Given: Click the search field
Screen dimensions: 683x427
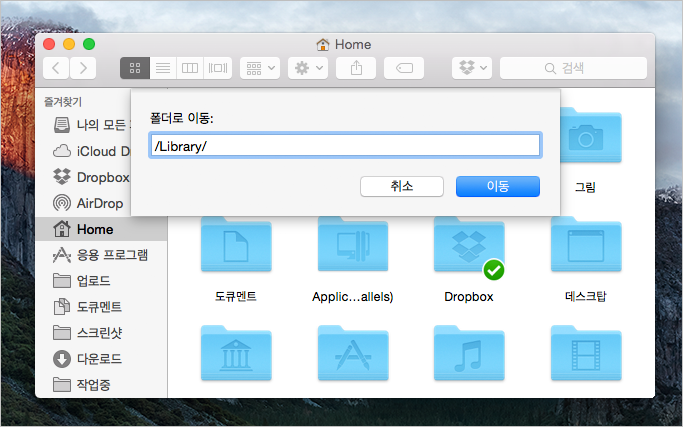Looking at the screenshot, I should coord(573,68).
